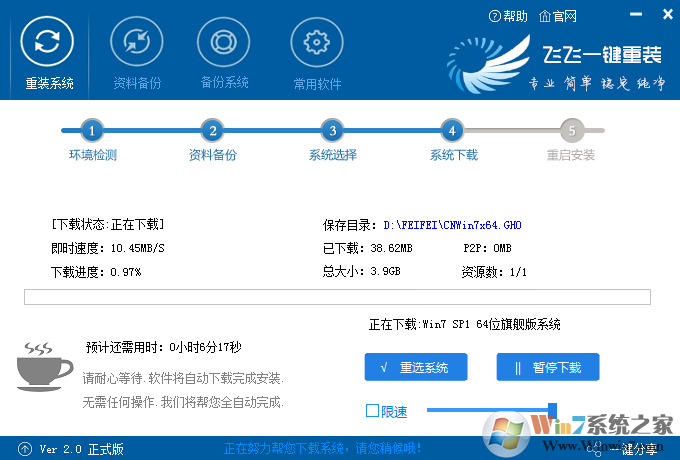Select step 4 系统下载 circle

(x=452, y=130)
